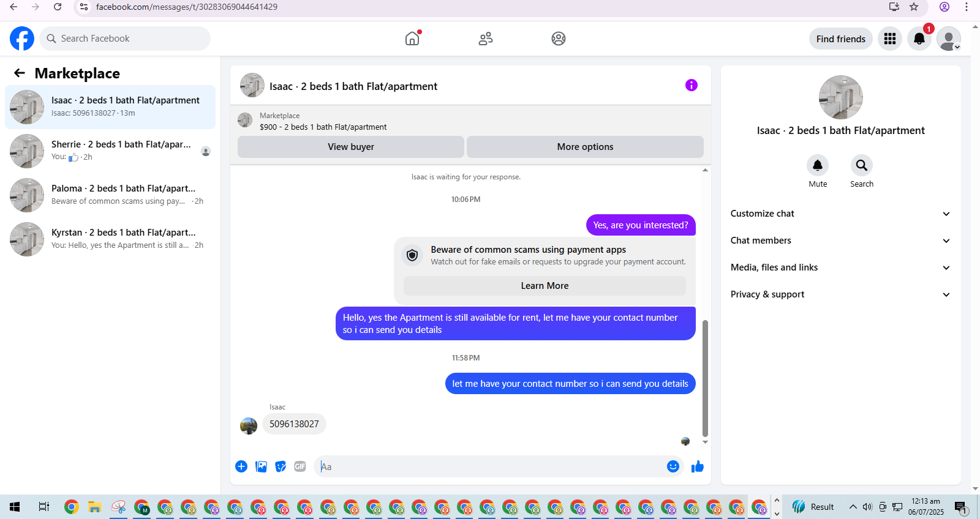Image resolution: width=980 pixels, height=519 pixels.
Task: Click the More options button
Action: [x=585, y=147]
